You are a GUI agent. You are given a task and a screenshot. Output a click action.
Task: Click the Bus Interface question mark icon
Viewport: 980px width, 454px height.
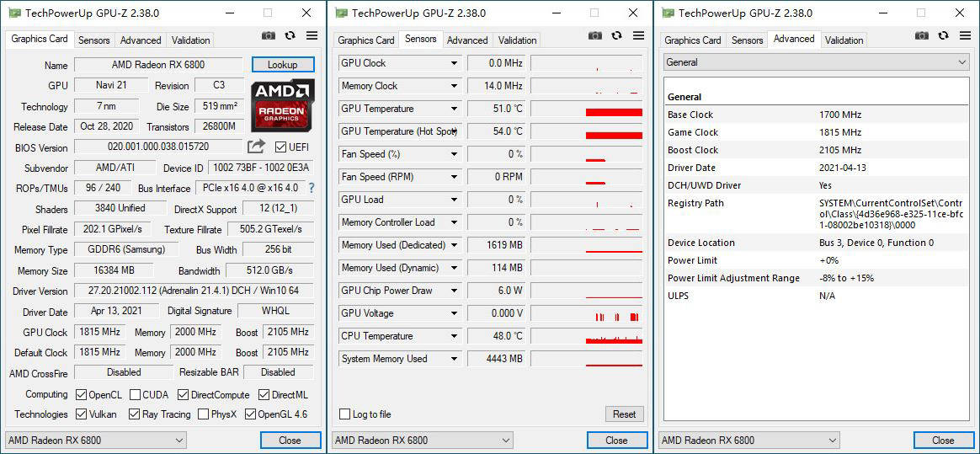pyautogui.click(x=312, y=188)
